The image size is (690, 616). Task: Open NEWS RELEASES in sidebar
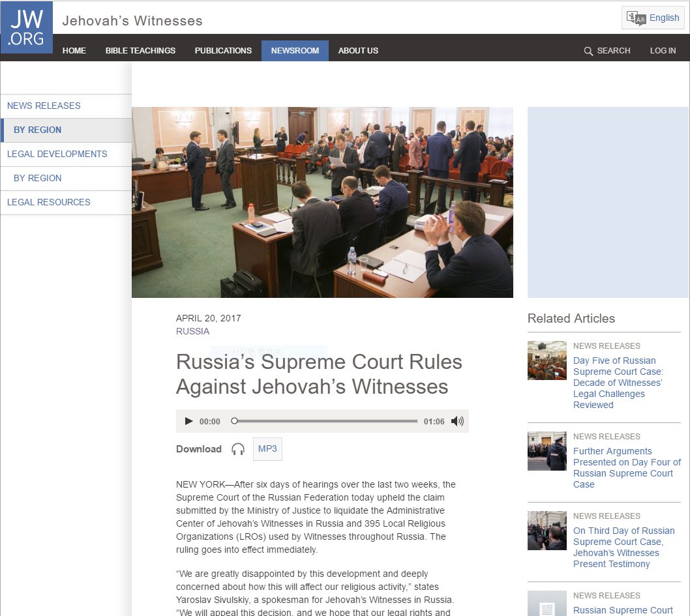66,106
